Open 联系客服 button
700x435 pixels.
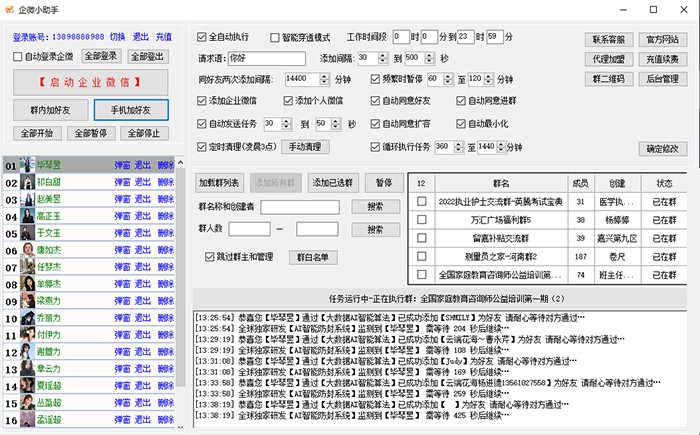click(609, 39)
